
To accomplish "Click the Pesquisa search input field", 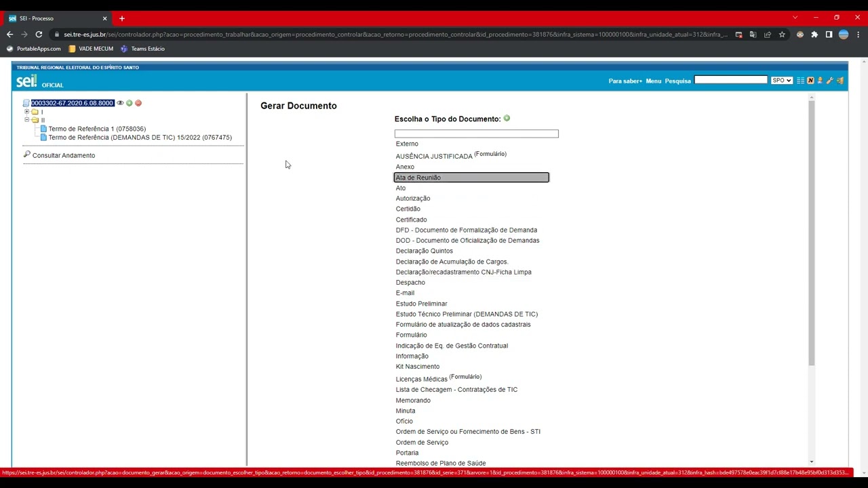I will pos(730,80).
